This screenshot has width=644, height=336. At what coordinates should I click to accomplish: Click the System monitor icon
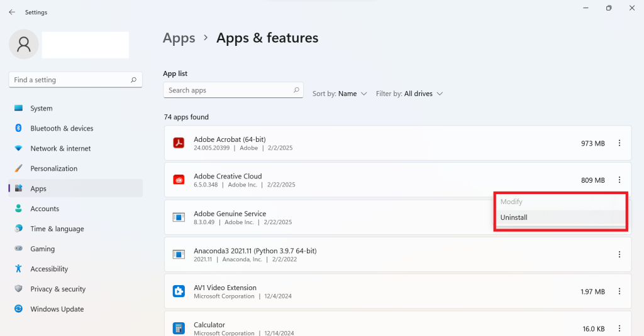coord(18,108)
